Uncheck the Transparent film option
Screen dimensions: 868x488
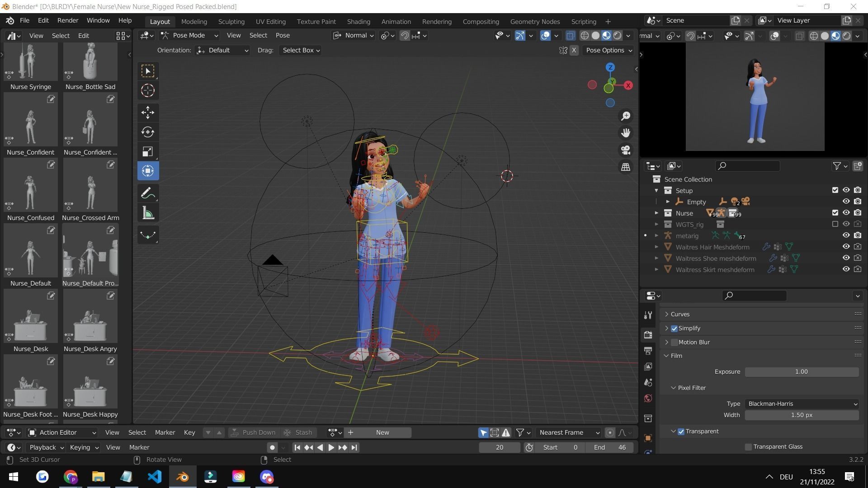tap(681, 432)
